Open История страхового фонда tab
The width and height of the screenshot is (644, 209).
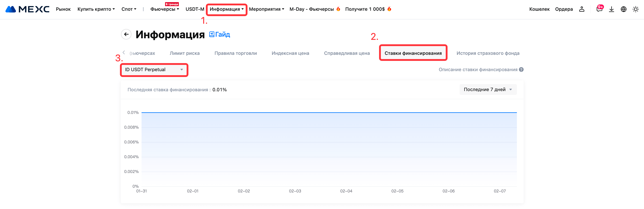click(x=488, y=53)
